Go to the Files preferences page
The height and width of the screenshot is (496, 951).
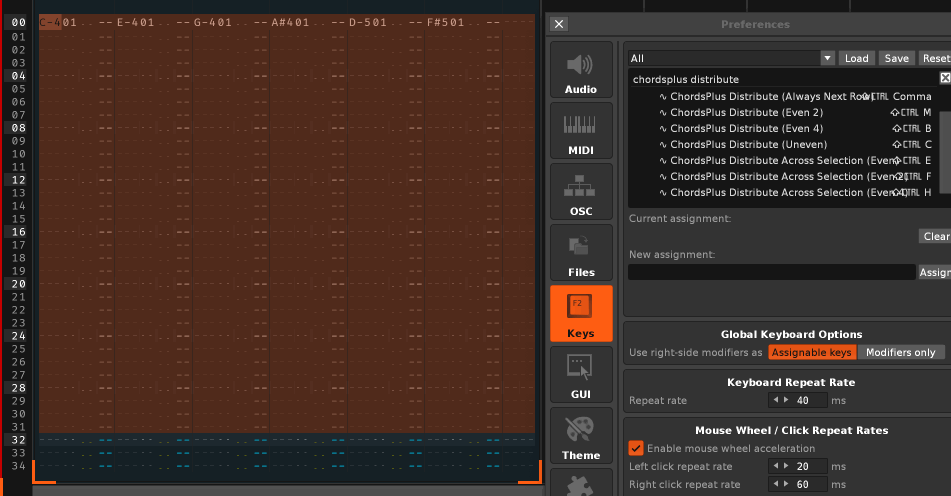tap(581, 254)
